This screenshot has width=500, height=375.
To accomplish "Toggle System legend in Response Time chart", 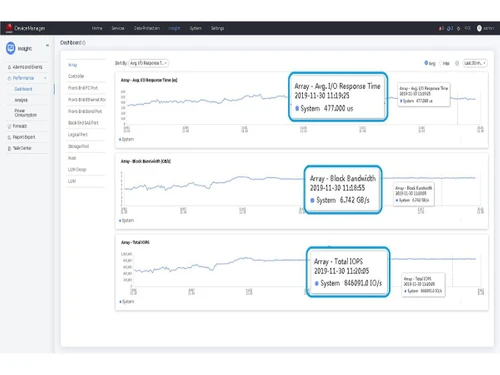I will (x=126, y=139).
